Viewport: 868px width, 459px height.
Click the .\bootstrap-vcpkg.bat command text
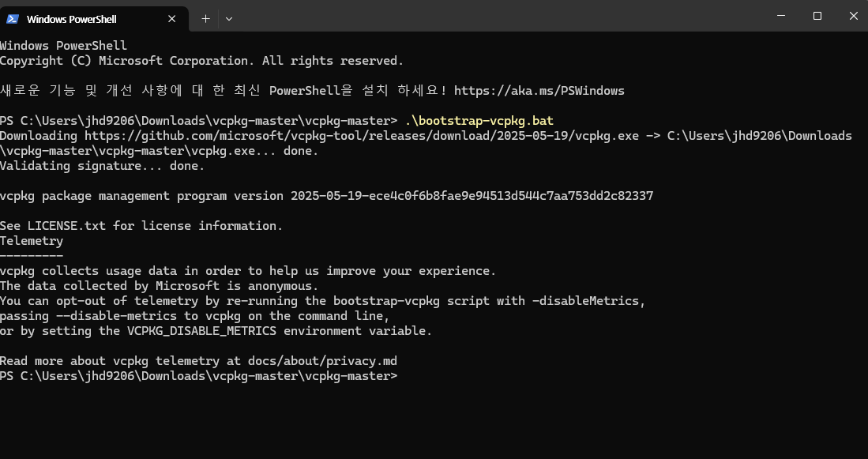[x=479, y=121]
